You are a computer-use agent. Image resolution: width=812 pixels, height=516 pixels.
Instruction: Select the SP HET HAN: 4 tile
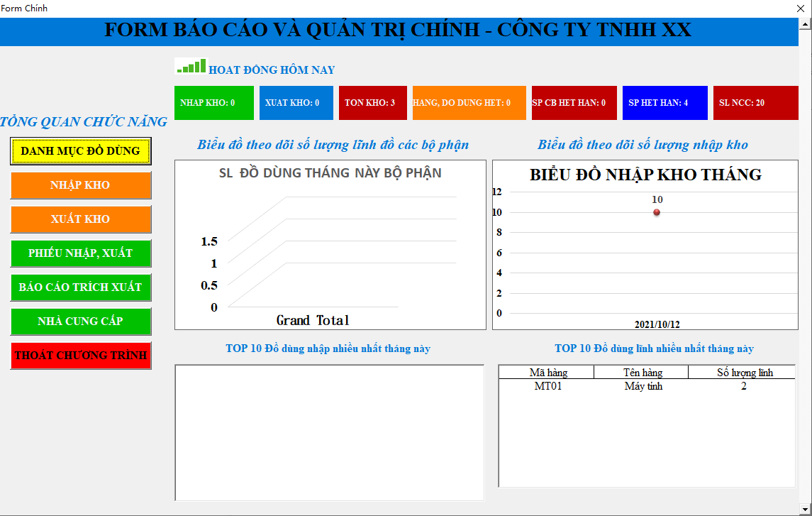pos(665,103)
